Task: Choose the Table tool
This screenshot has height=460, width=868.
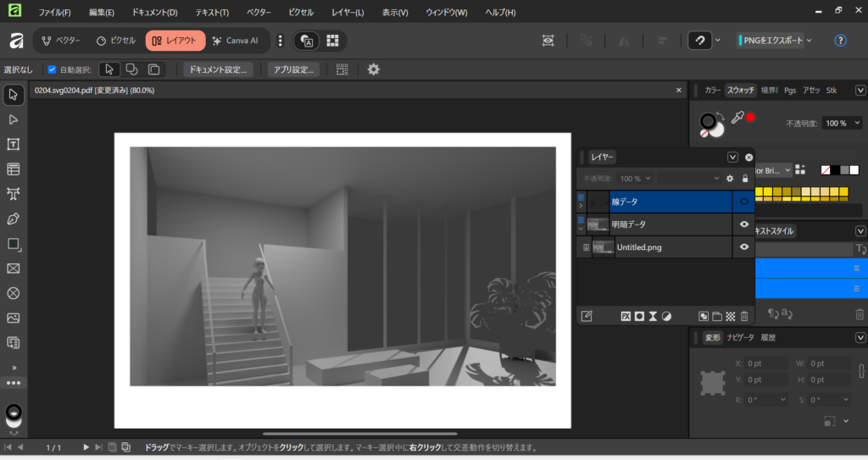Action: coord(14,169)
